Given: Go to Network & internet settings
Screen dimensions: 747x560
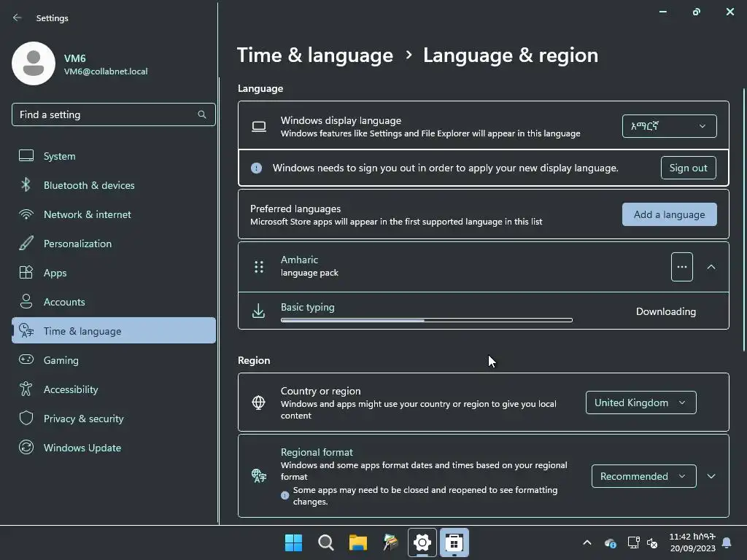Looking at the screenshot, I should (x=113, y=214).
